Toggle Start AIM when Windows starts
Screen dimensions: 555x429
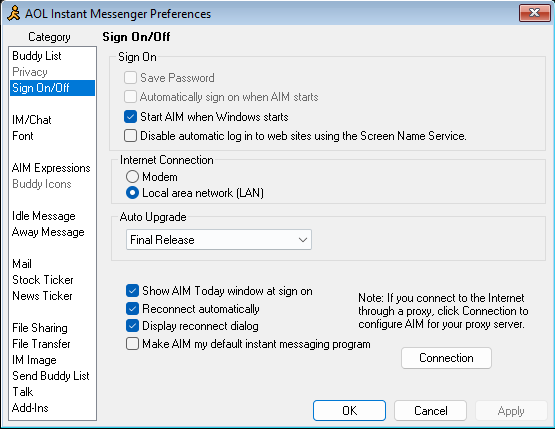point(130,116)
